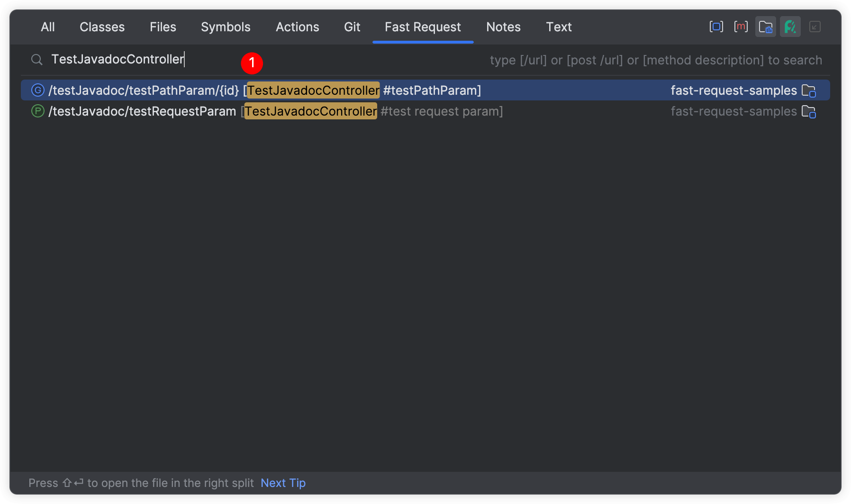Toggle the folder with chart filter icon

(765, 27)
